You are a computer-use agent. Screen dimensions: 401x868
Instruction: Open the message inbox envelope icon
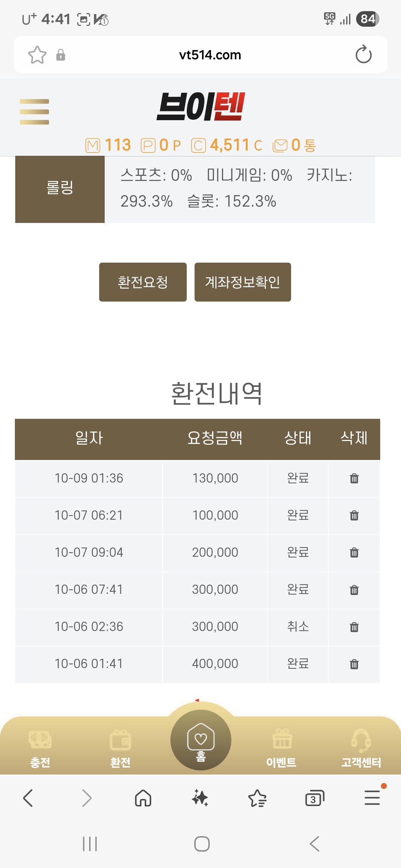pos(280,145)
